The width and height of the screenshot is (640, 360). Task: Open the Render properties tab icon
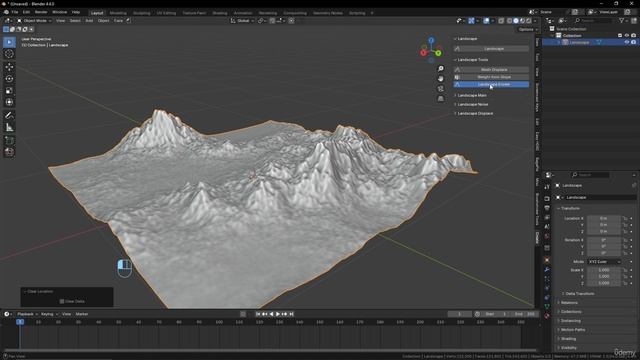coord(547,199)
